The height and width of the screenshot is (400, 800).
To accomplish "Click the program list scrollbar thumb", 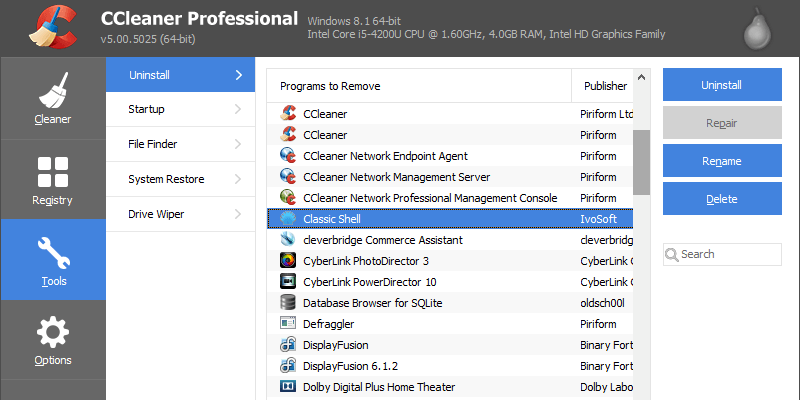I will tap(642, 162).
